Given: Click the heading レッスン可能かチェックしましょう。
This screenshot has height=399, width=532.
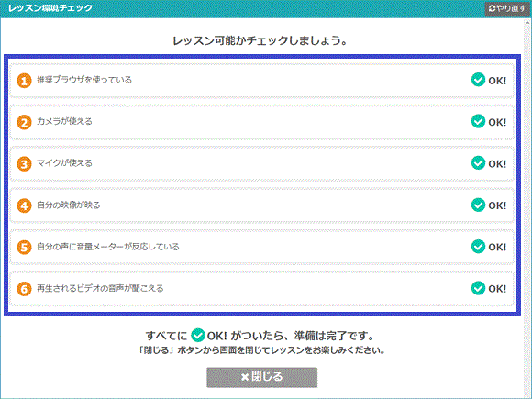Looking at the screenshot, I should coord(260,40).
